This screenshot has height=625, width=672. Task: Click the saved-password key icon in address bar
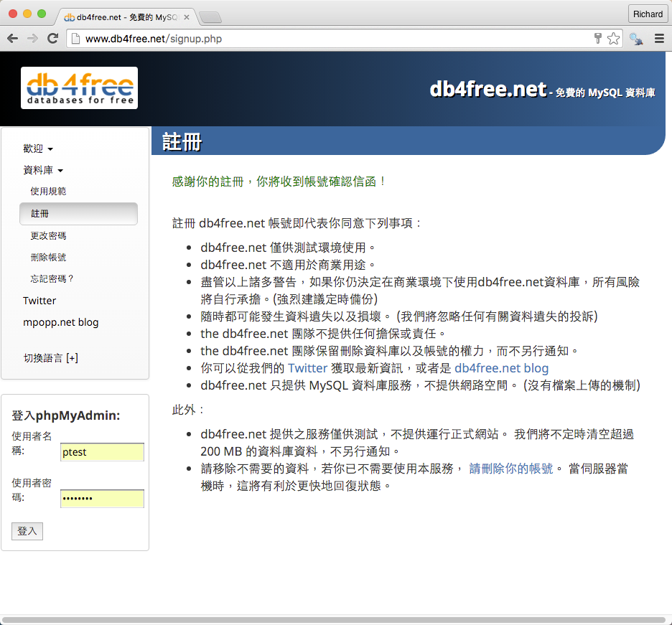point(598,39)
